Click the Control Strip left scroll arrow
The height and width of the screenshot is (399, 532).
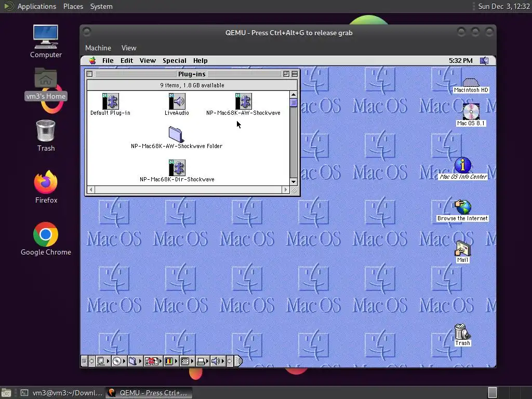pyautogui.click(x=91, y=361)
